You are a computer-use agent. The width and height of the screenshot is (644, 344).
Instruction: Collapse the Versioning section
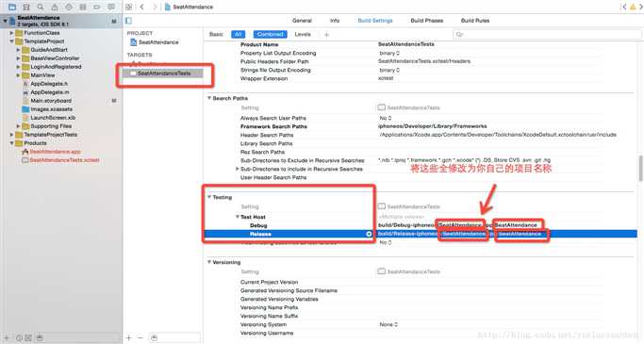[209, 262]
